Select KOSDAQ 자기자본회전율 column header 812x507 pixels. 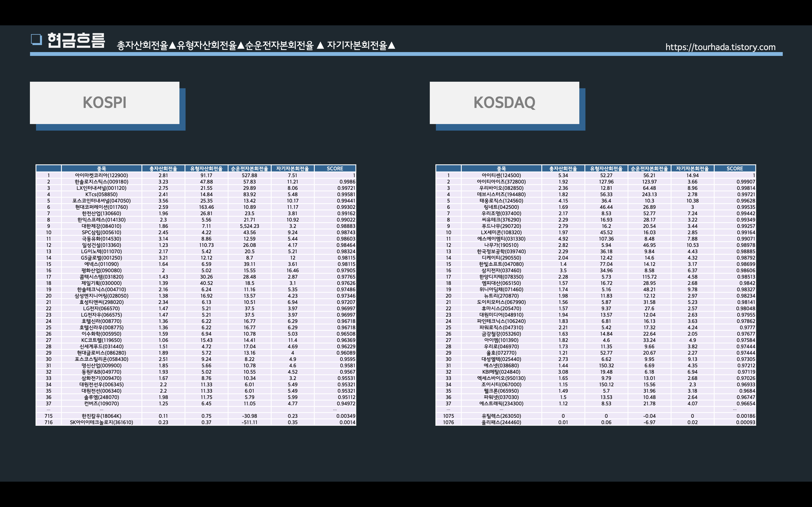pos(692,169)
